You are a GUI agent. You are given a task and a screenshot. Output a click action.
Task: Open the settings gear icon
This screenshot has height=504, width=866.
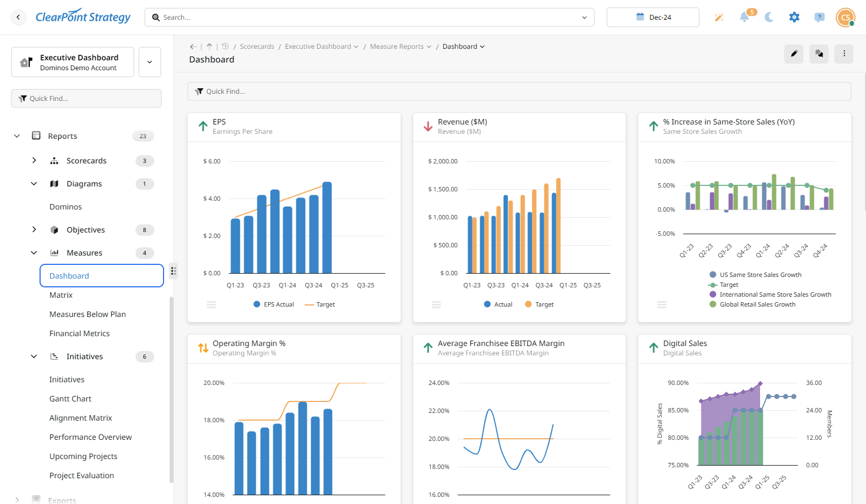coord(794,17)
